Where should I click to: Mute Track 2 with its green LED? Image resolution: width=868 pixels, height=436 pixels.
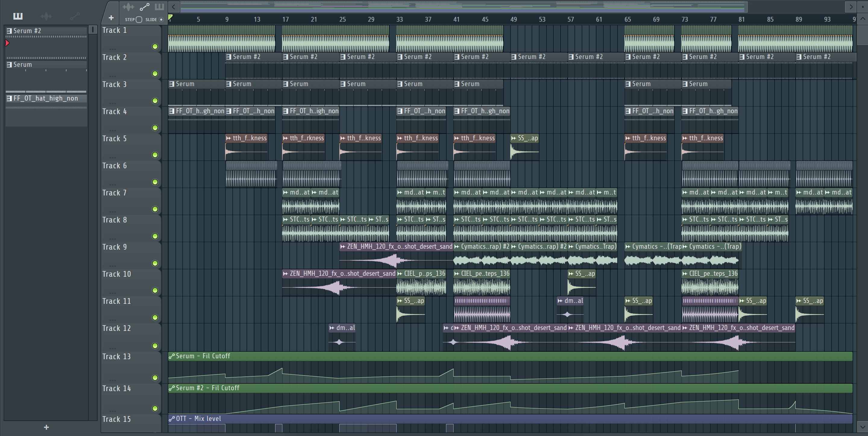coord(155,73)
